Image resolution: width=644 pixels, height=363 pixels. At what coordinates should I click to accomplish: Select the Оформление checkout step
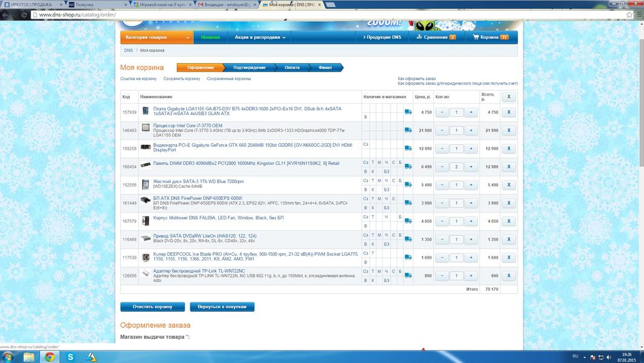(x=201, y=67)
